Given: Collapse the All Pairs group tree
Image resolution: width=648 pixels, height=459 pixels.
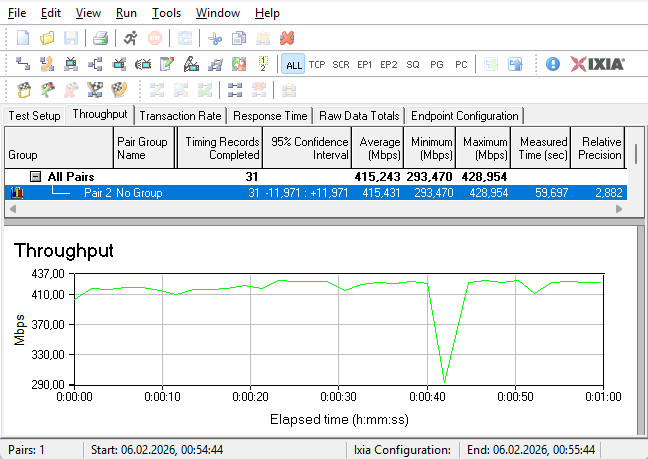Looking at the screenshot, I should click(x=35, y=176).
